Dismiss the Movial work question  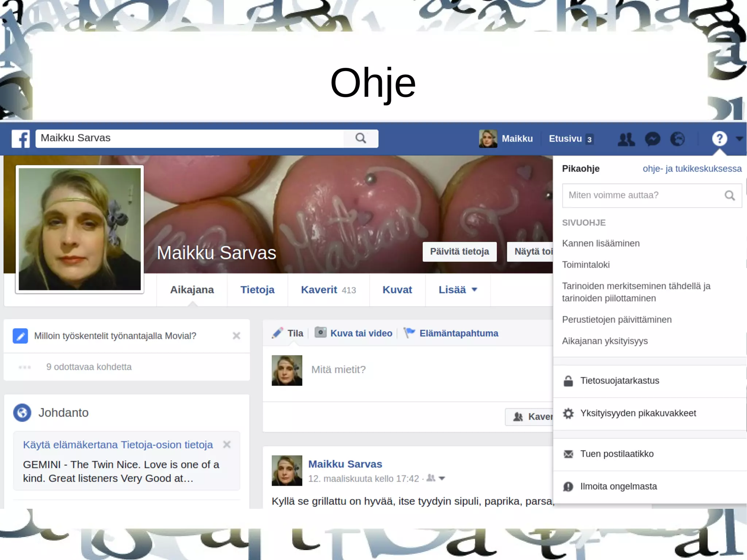pos(236,336)
